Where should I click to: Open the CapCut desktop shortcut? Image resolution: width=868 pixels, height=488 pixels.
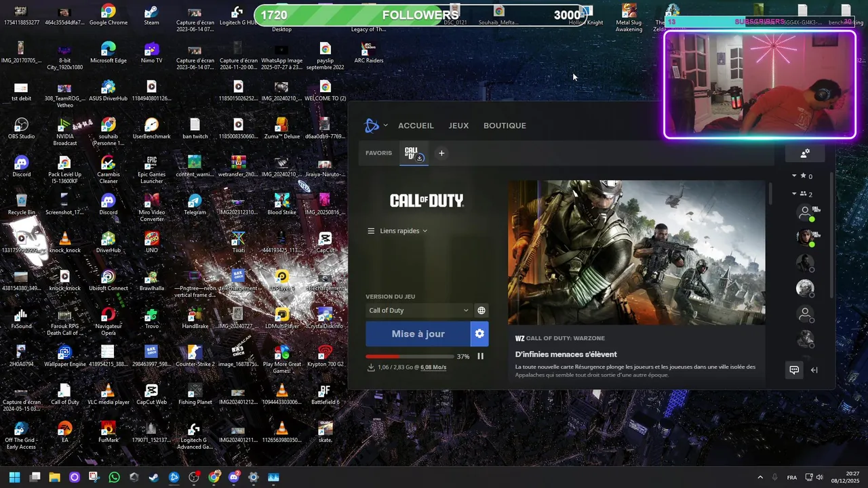[x=325, y=243]
